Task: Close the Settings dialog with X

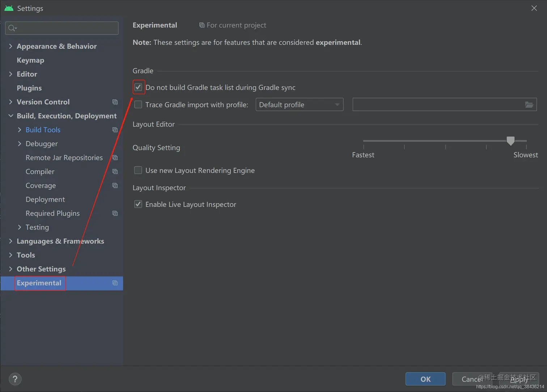Action: [x=534, y=8]
